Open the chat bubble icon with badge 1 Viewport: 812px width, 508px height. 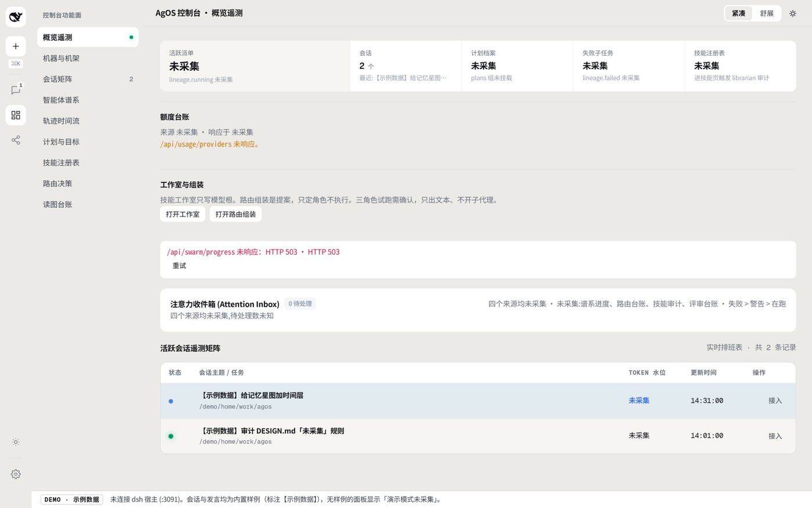16,90
